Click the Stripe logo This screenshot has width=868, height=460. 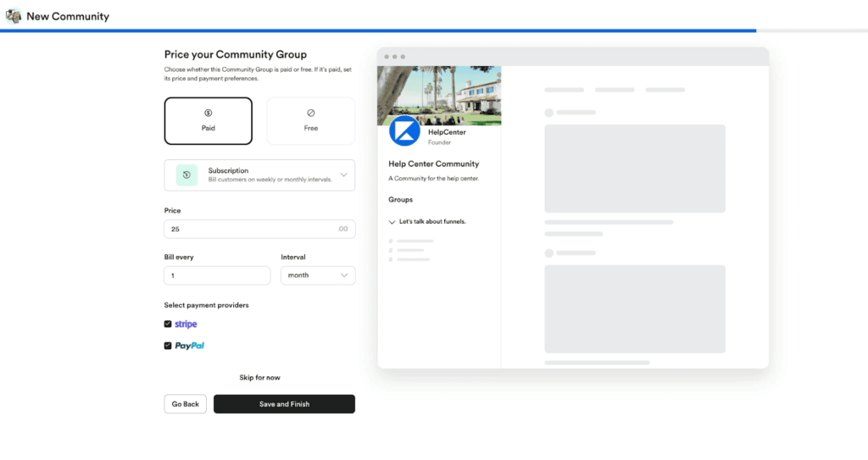click(186, 324)
